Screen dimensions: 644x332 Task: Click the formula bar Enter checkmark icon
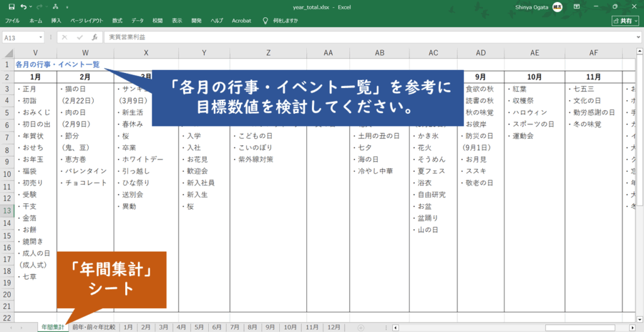tap(79, 37)
